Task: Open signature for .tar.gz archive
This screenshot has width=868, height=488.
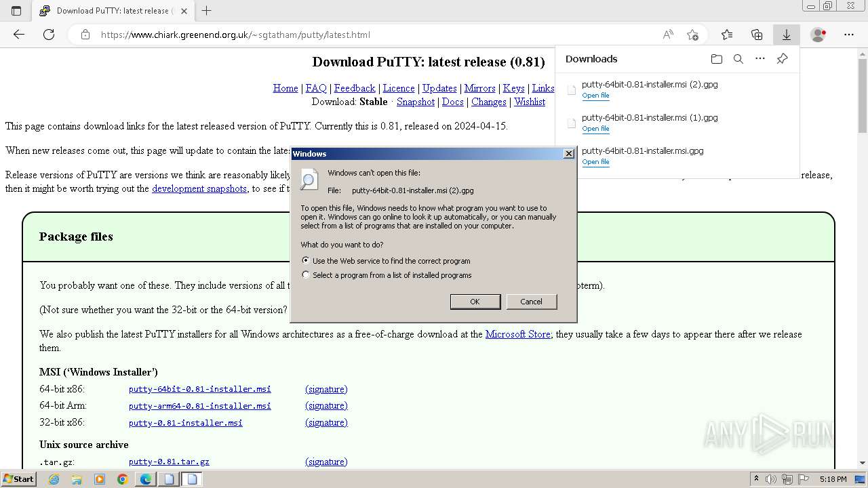Action: tap(326, 462)
